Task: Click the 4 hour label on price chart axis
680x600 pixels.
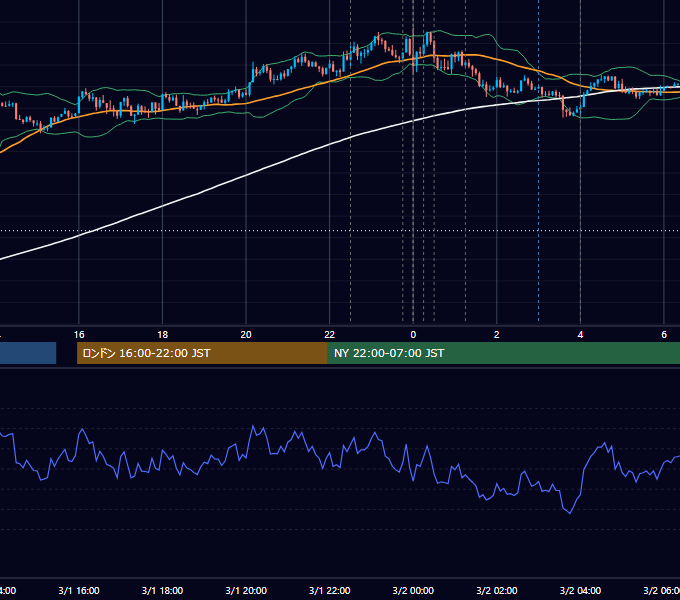Action: (580, 335)
